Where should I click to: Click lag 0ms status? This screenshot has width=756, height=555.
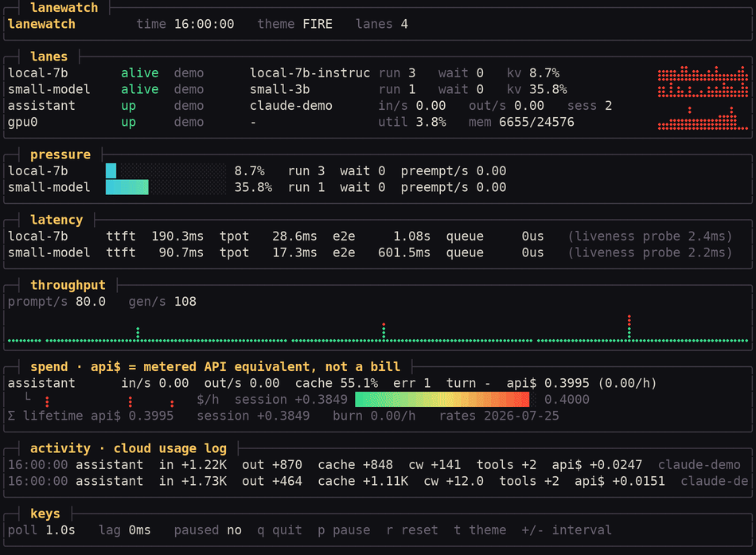click(x=125, y=530)
